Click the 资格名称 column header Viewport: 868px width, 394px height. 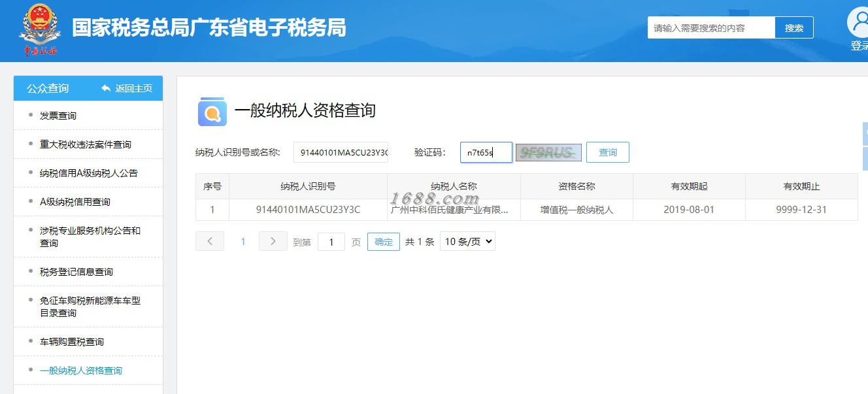pyautogui.click(x=576, y=186)
